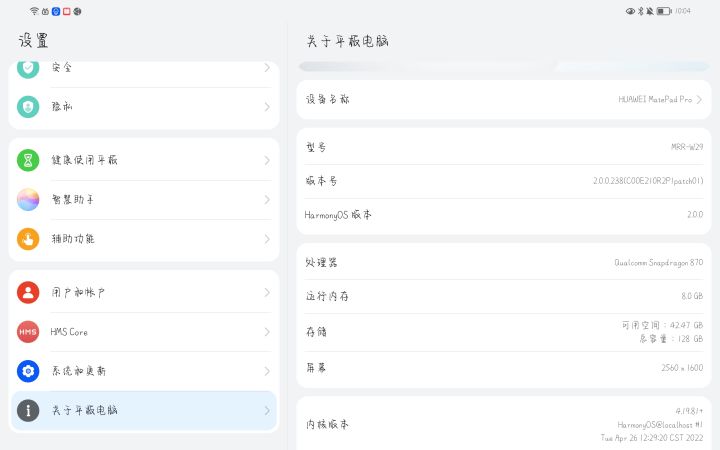Tap the blue round notification icon
This screenshot has height=450, width=720.
pyautogui.click(x=56, y=11)
